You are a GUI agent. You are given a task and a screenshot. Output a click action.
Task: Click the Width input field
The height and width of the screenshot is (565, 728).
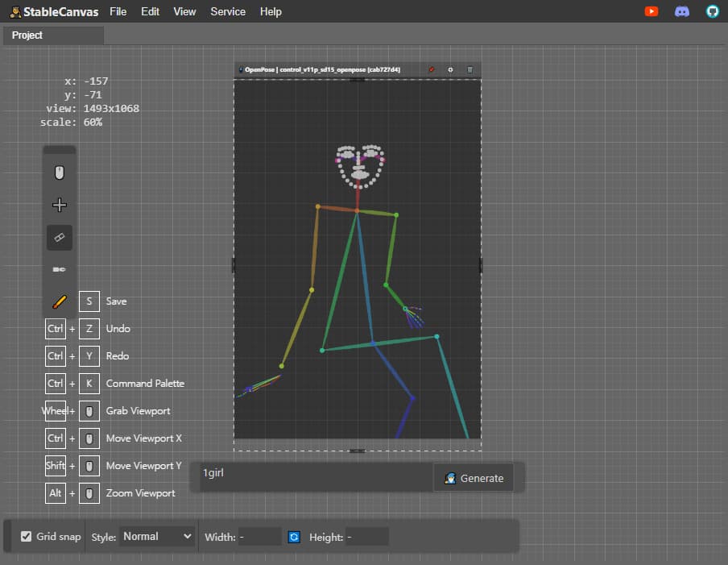point(259,537)
